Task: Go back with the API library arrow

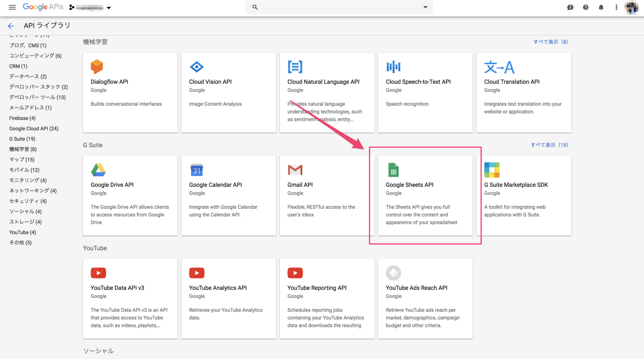Action: pyautogui.click(x=11, y=26)
